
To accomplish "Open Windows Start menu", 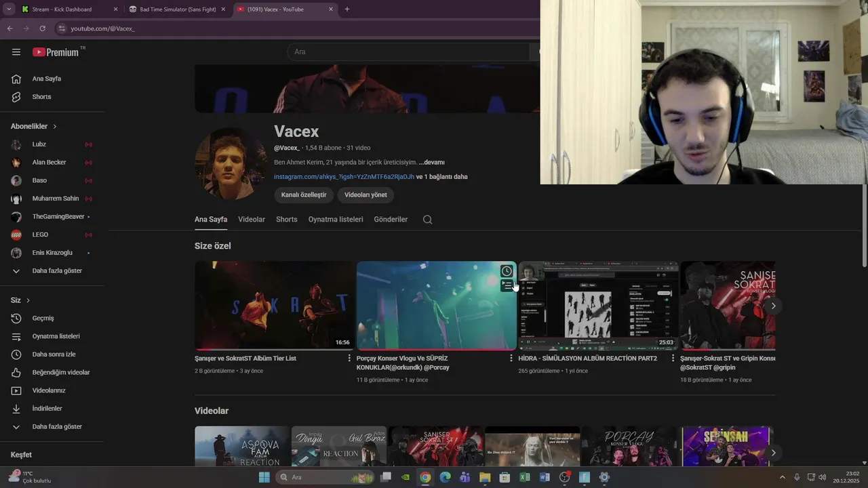I will [x=264, y=477].
